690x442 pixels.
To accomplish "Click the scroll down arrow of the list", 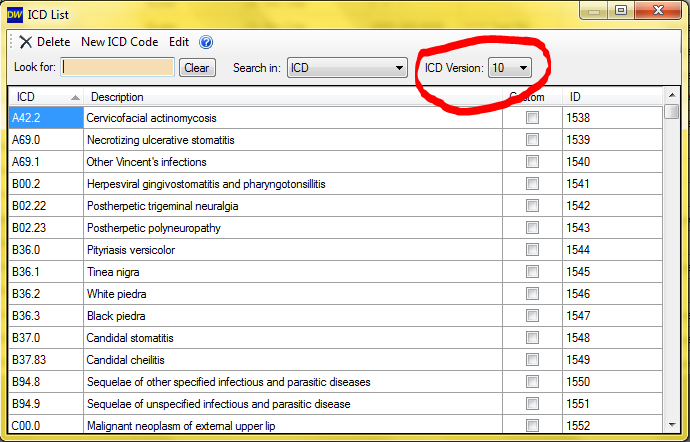I will pos(672,425).
